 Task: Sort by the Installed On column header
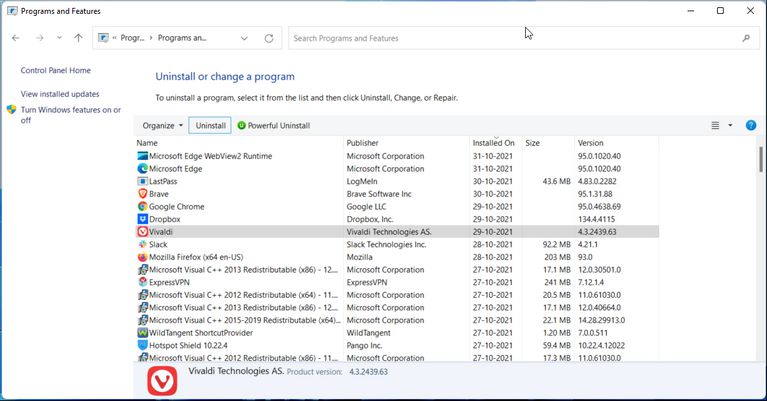pyautogui.click(x=494, y=143)
